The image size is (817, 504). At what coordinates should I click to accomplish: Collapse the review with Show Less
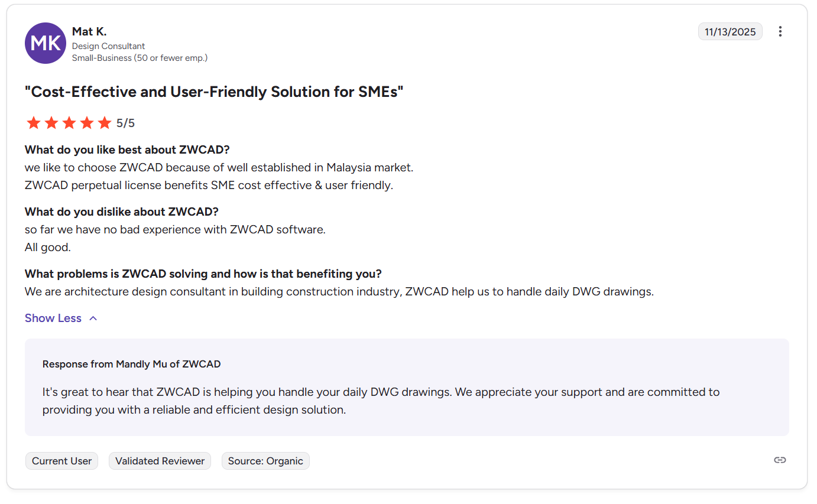click(53, 318)
